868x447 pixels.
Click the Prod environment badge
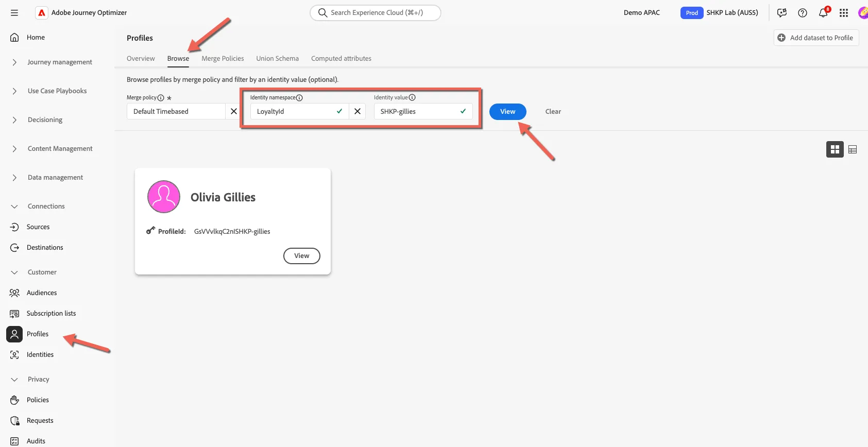(692, 13)
